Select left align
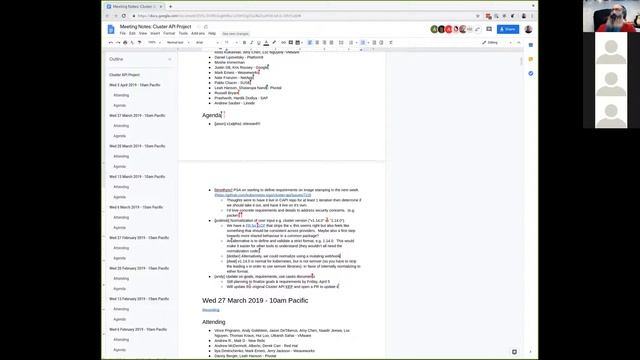This screenshot has width=640, height=360. (310, 42)
